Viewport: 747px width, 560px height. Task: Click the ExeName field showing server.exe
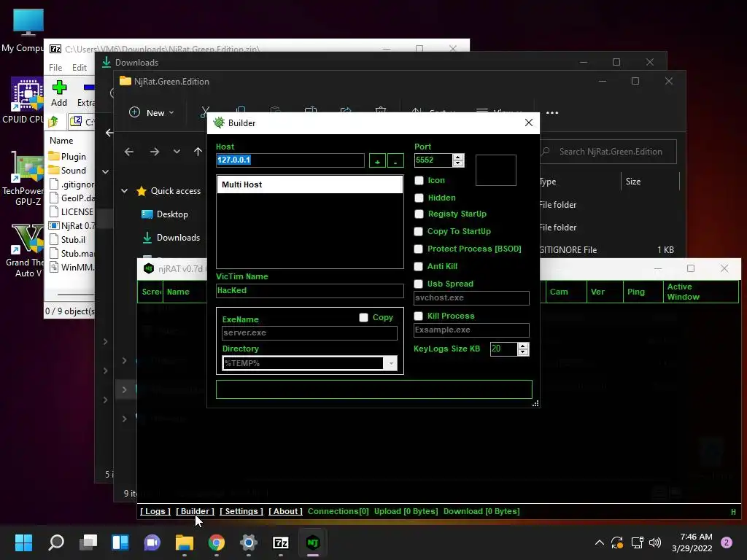(x=309, y=332)
